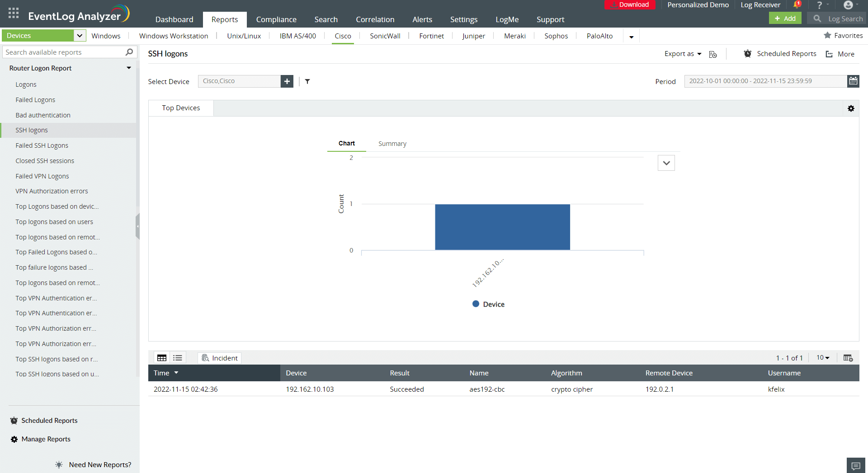
Task: Open the user account profile icon
Action: [x=848, y=5]
